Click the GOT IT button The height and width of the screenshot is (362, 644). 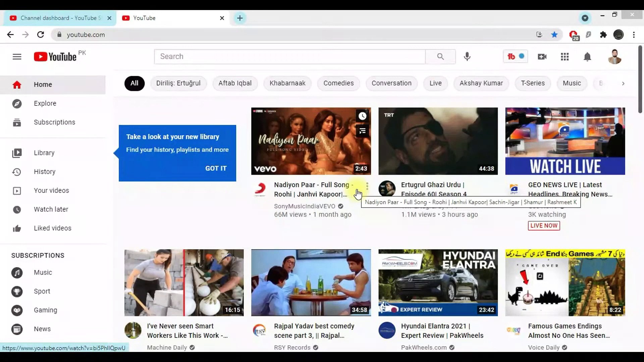pos(216,168)
